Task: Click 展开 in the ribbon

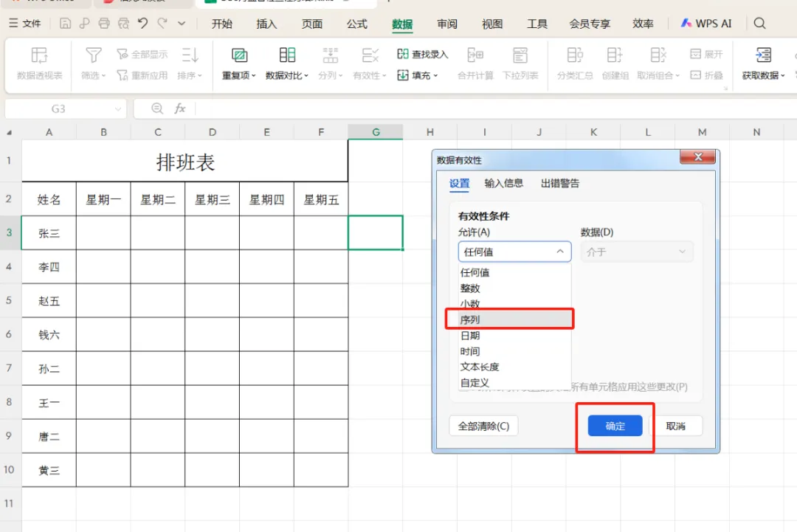Action: 706,55
